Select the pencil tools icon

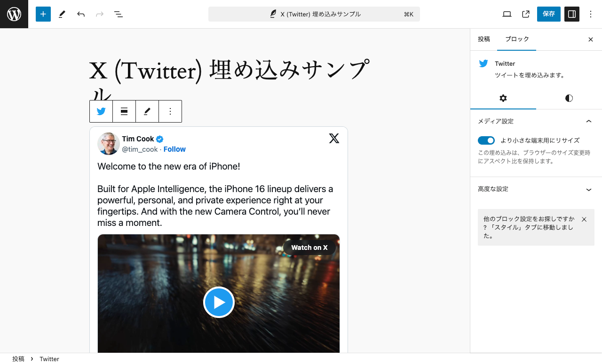pyautogui.click(x=62, y=14)
